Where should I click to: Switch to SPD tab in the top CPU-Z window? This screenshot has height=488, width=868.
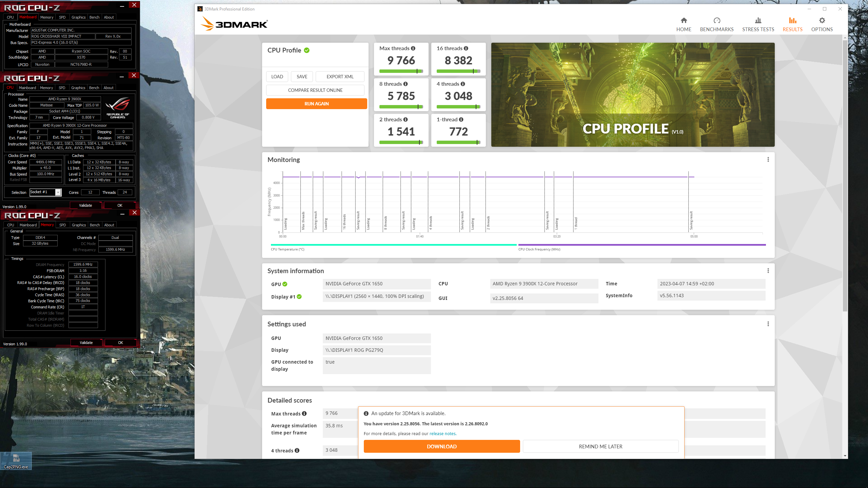point(62,17)
